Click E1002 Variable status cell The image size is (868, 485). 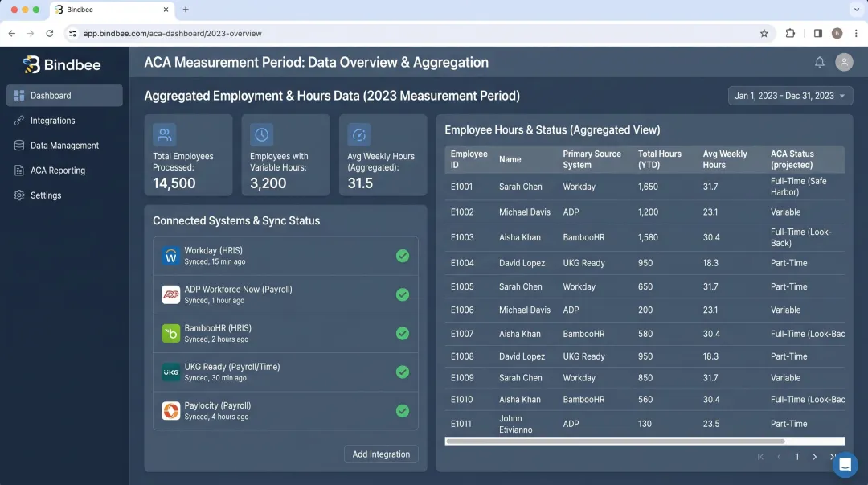pos(785,212)
